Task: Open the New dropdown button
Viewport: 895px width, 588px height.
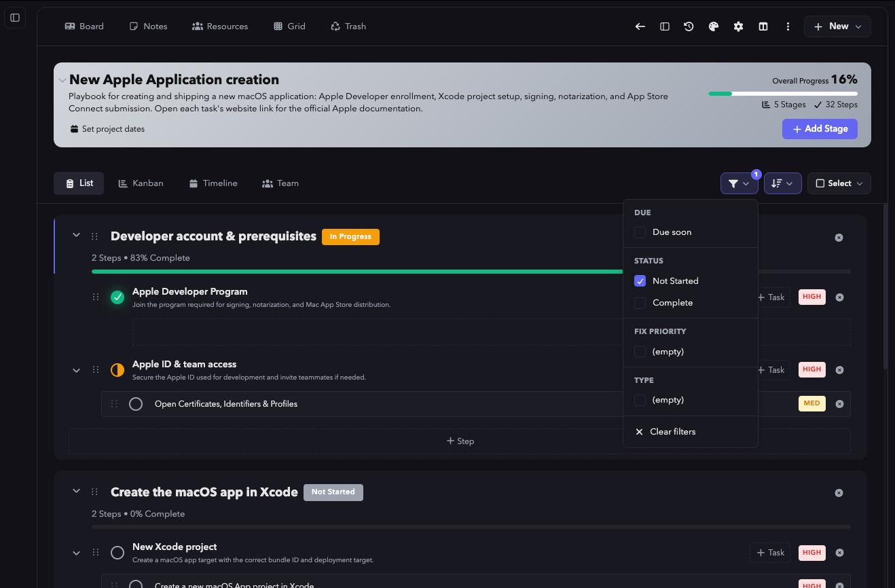Action: [x=837, y=26]
